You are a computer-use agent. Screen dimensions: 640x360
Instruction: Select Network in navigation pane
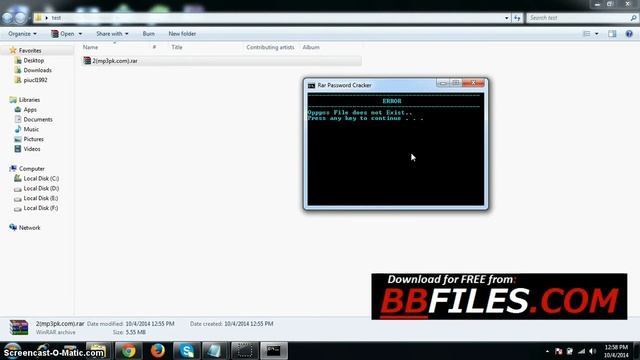tap(29, 228)
